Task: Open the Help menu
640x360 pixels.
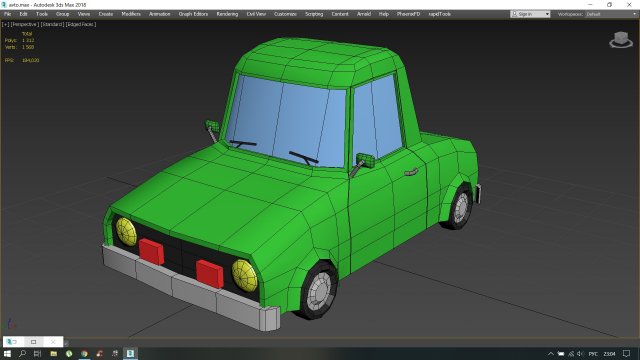Action: (384, 14)
